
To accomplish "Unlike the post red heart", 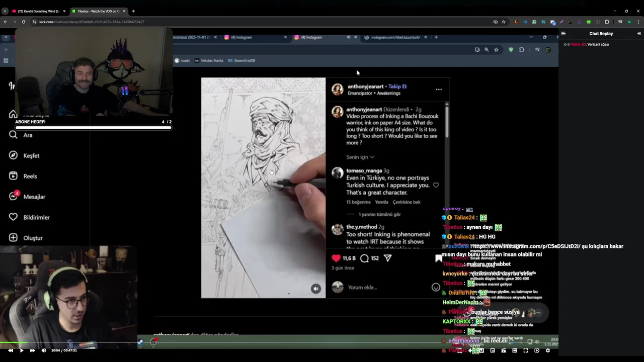I will point(336,258).
